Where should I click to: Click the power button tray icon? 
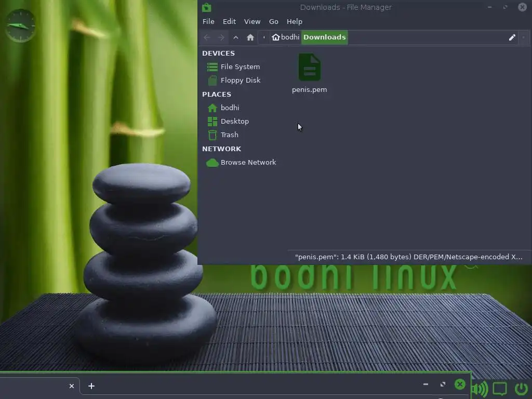[522, 389]
